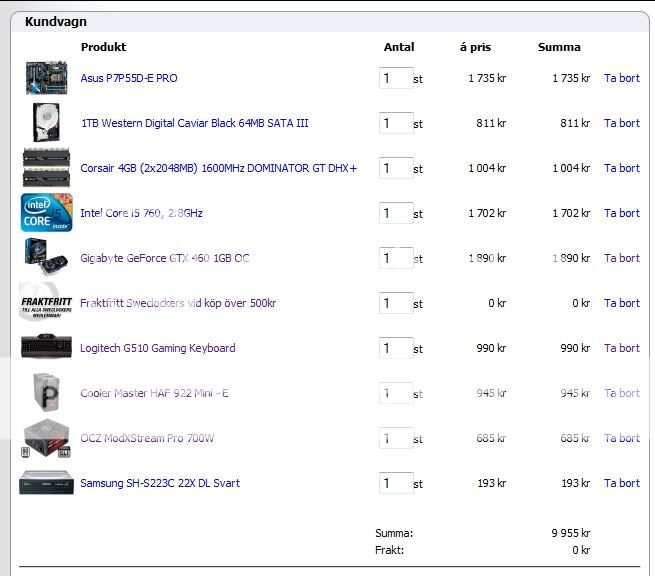Viewport: 655px width, 576px height.
Task: Open the Intel Core i5 760 product link
Action: click(x=141, y=213)
